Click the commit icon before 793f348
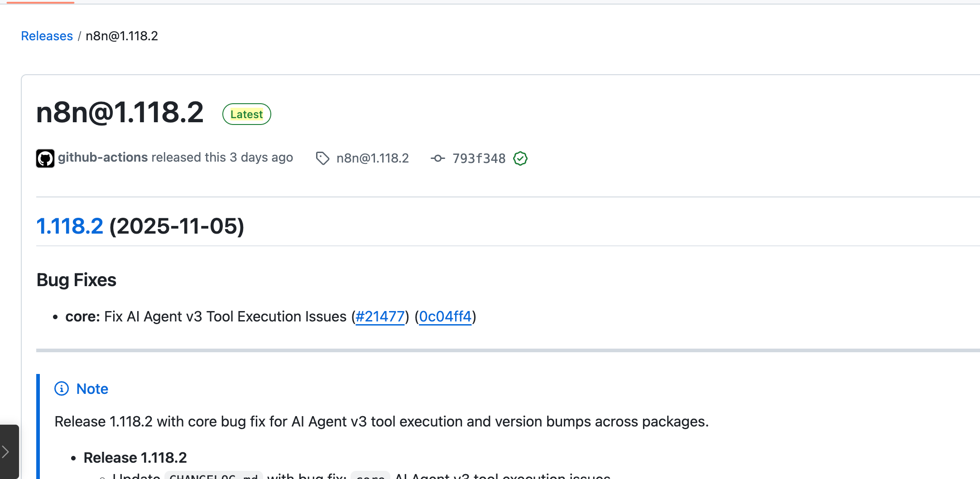Screen dimensions: 980x479 pyautogui.click(x=437, y=158)
